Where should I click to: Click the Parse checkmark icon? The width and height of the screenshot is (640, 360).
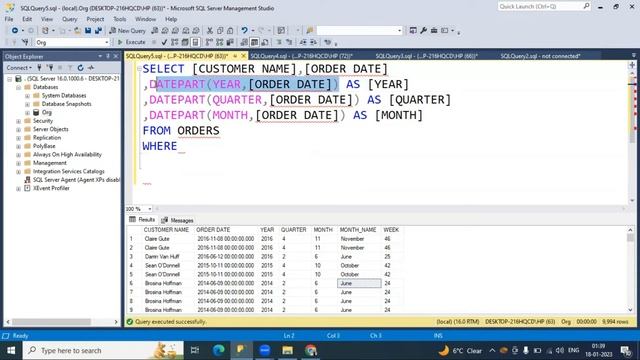click(164, 42)
